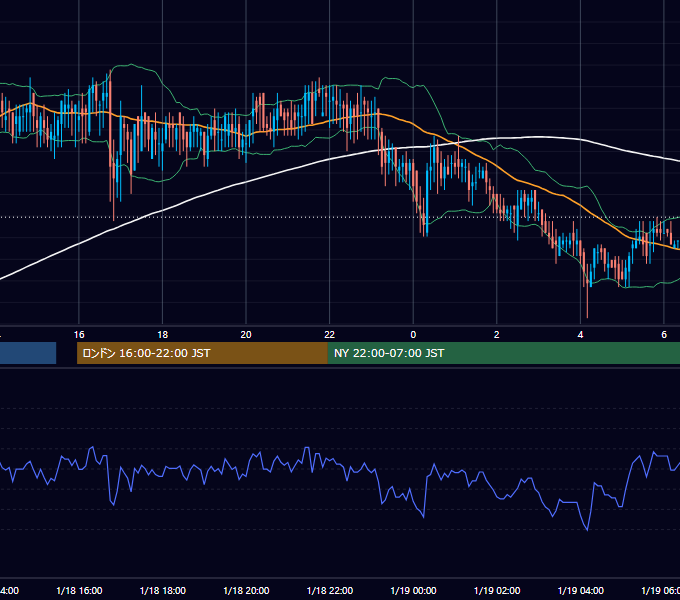
Task: Click the 6 hour label on the upper chart axis
Action: (x=664, y=335)
